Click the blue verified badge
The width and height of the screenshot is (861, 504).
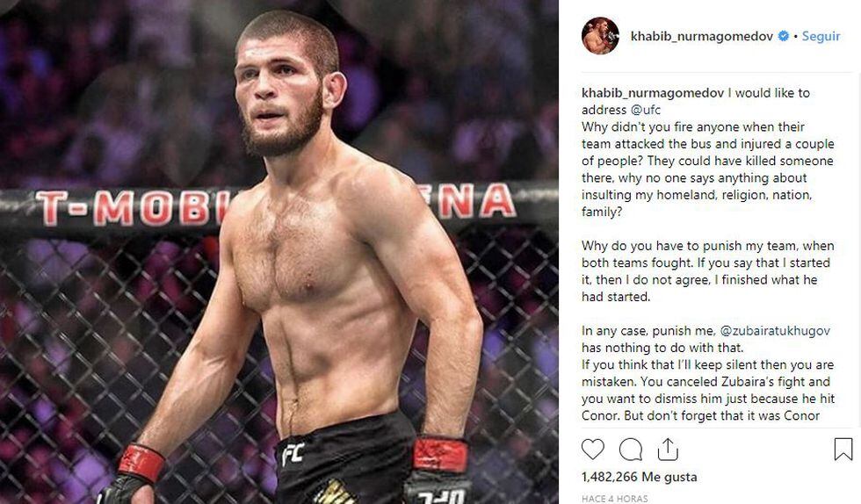(783, 37)
